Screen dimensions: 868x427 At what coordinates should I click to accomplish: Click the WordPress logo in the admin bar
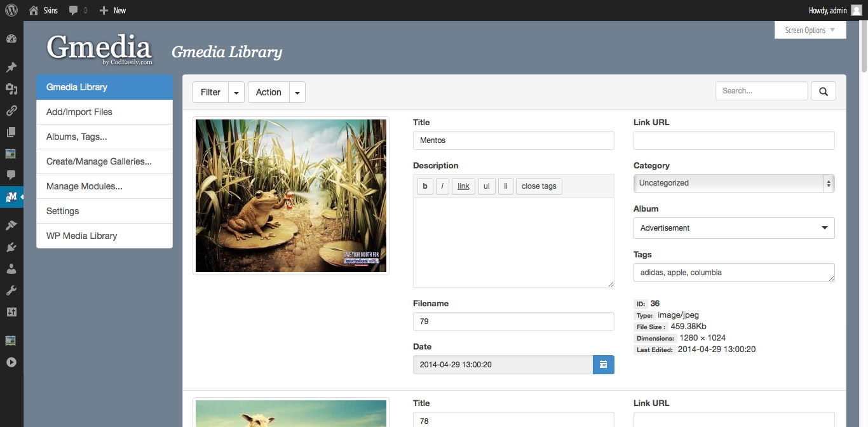[11, 10]
